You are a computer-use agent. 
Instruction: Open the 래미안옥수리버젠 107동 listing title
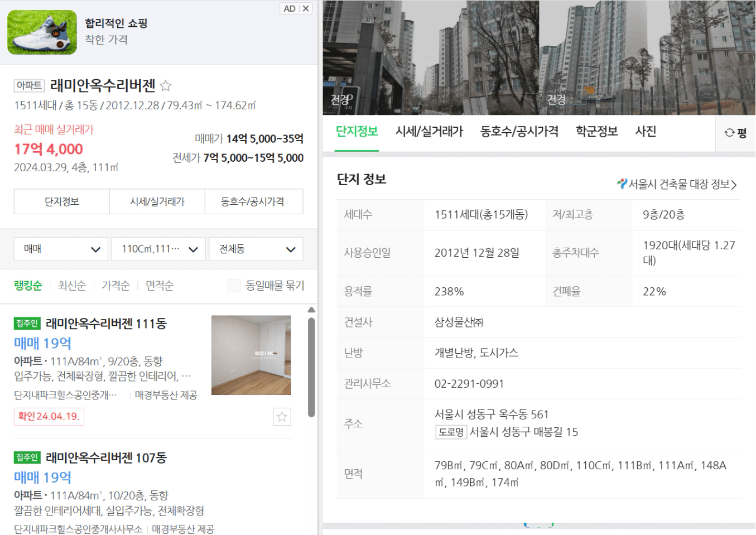tap(106, 458)
